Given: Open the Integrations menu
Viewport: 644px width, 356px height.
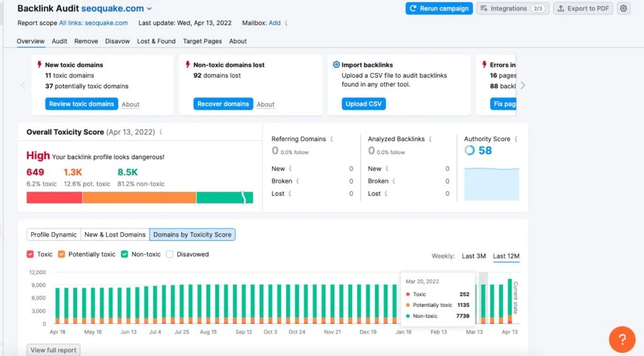Looking at the screenshot, I should [512, 8].
